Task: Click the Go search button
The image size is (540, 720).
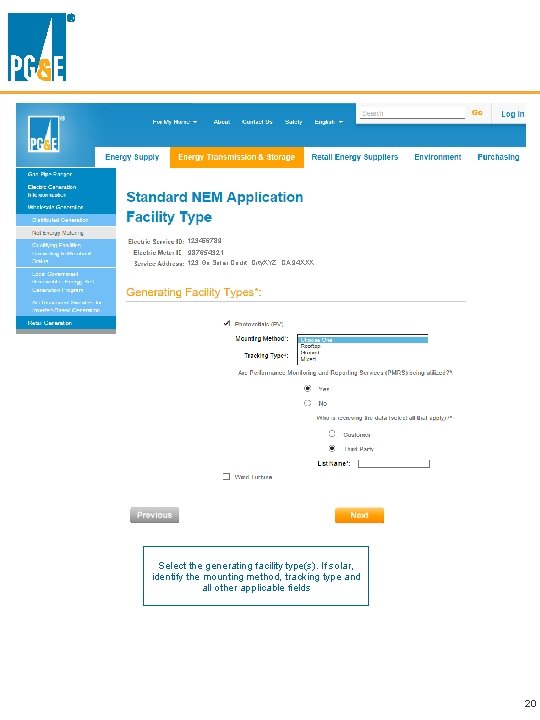Action: click(477, 112)
